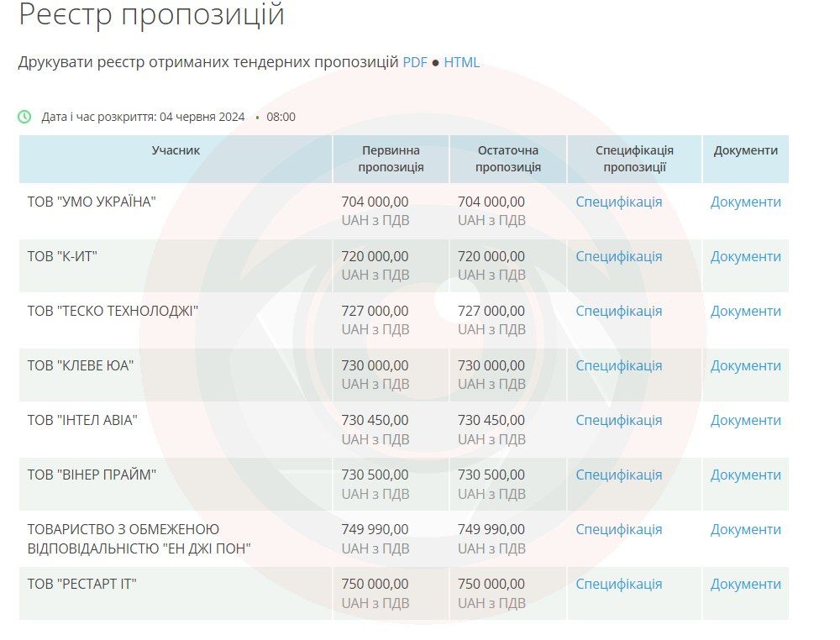Open Документи for ТОВ "К-ИТ"
This screenshot has width=840, height=640.
coord(745,256)
